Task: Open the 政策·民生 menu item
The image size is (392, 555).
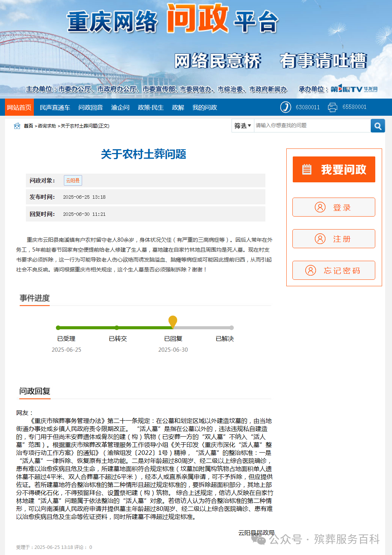Action: click(150, 107)
